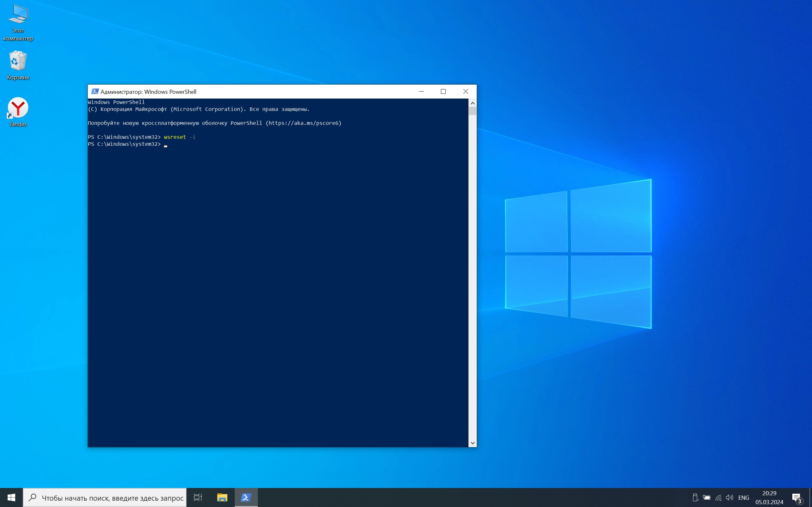Image resolution: width=812 pixels, height=507 pixels.
Task: Click the USB safely-remove tray icon
Action: [695, 497]
